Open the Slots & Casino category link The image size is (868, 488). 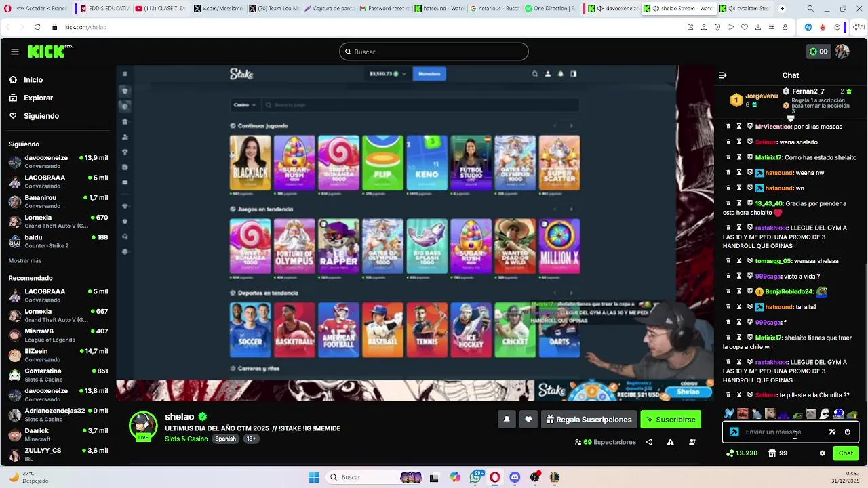(186, 439)
